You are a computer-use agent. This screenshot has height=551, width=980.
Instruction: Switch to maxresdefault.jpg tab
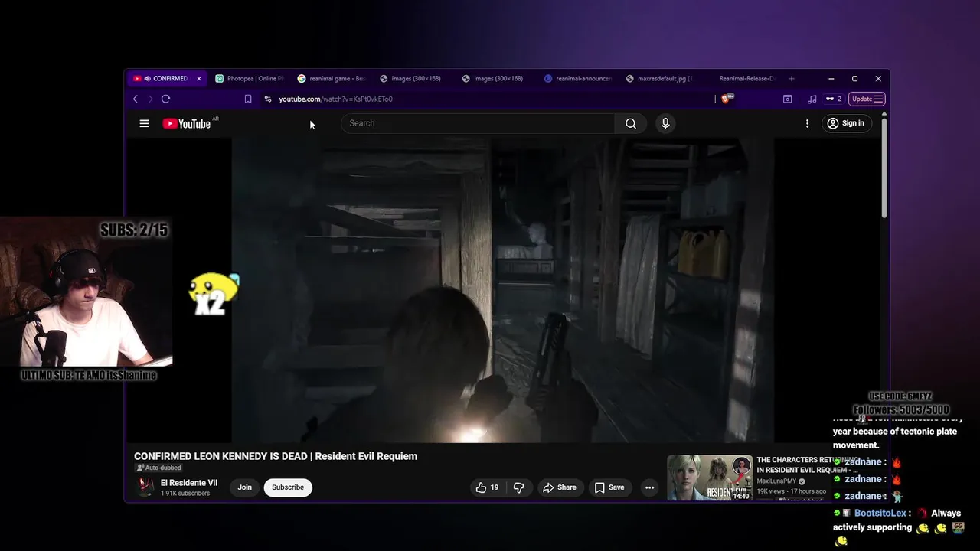pyautogui.click(x=661, y=78)
